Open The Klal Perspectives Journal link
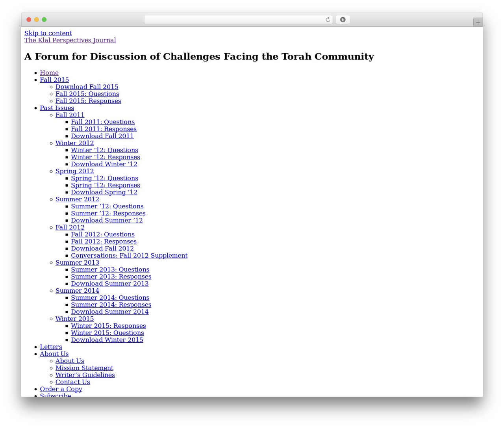 [x=70, y=40]
